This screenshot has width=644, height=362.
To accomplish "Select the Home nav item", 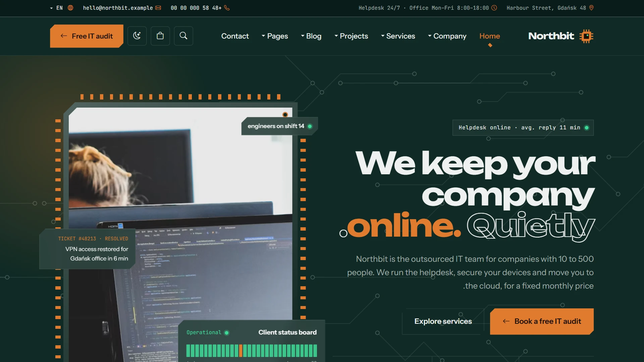I will [490, 36].
